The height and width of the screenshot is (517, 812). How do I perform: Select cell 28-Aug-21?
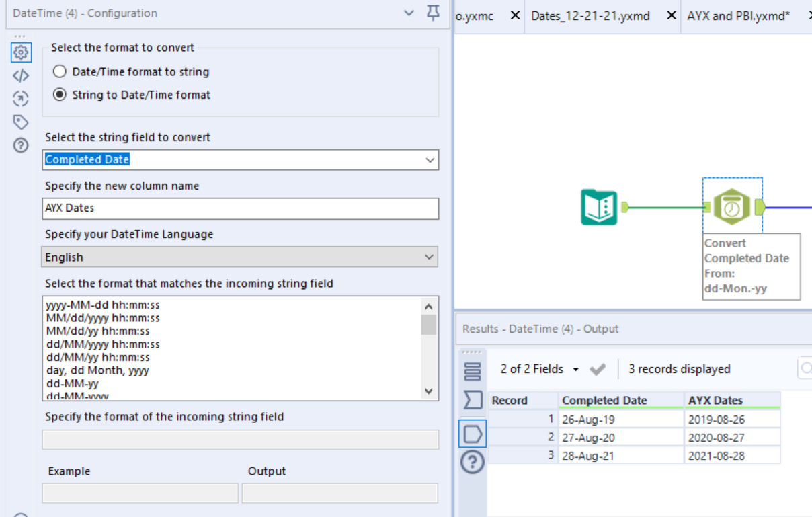(x=621, y=455)
